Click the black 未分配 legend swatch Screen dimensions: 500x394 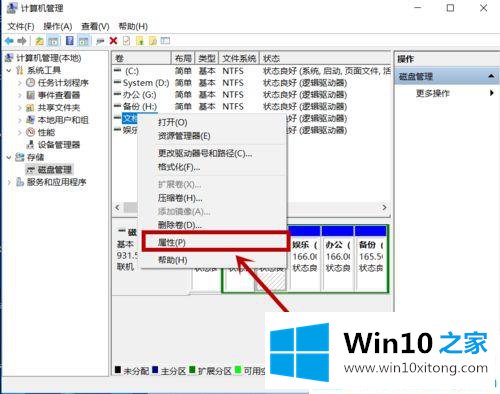tap(118, 370)
